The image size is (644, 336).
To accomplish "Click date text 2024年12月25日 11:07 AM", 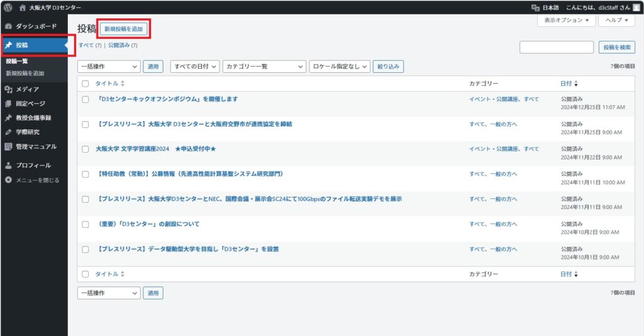I will pos(592,107).
